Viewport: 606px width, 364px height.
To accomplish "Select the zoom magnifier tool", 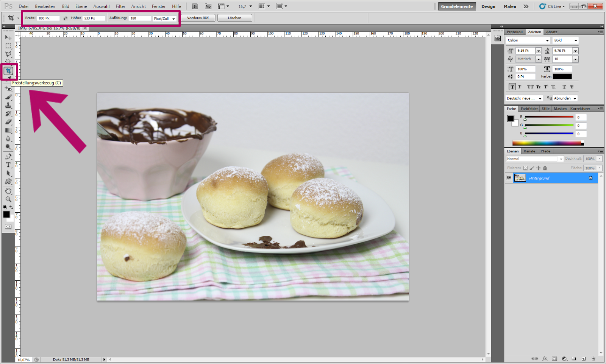I will [8, 199].
